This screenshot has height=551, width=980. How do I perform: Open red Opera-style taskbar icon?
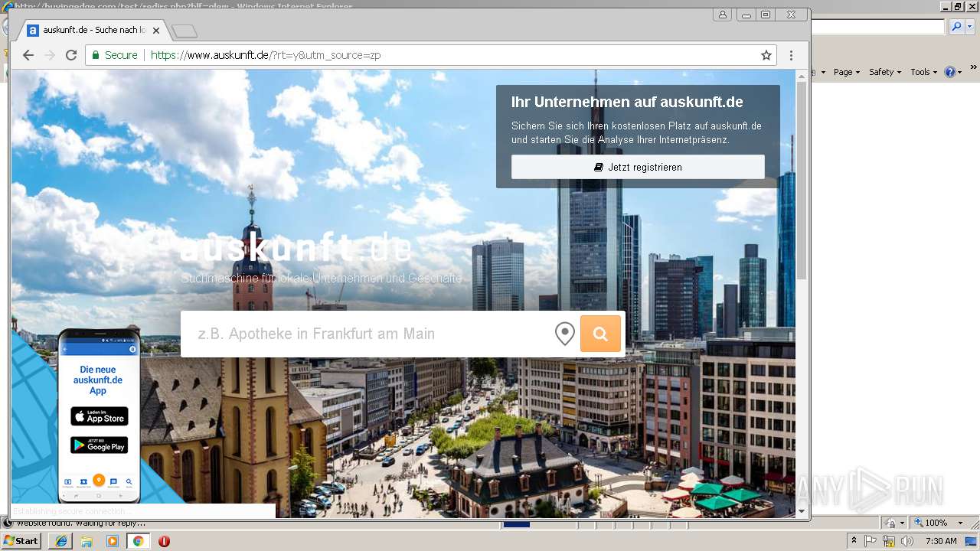tap(164, 541)
